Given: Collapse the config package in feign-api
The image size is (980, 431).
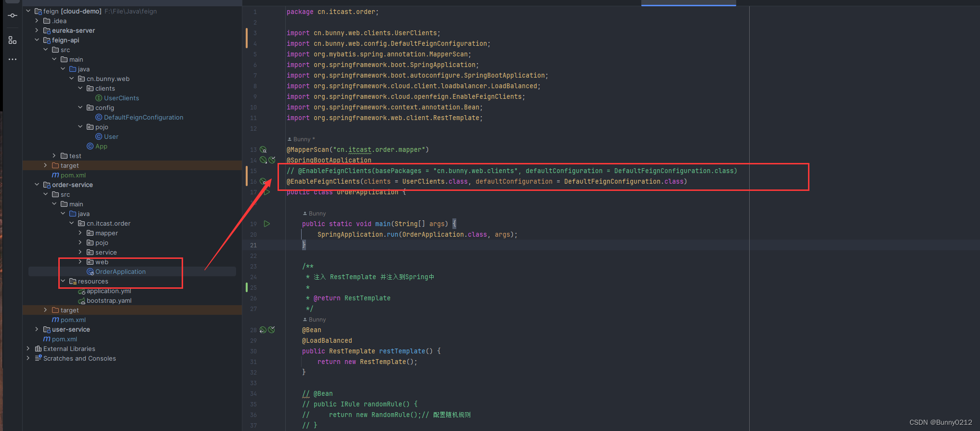Looking at the screenshot, I should (80, 108).
